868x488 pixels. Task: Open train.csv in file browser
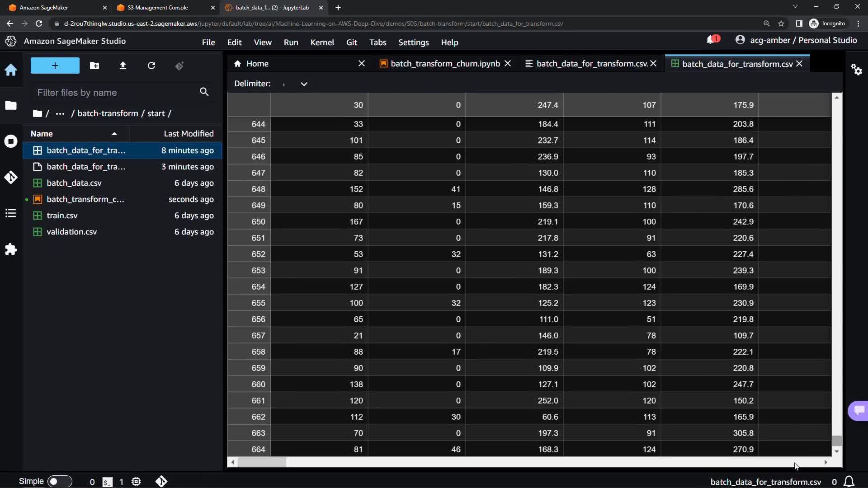(x=62, y=216)
